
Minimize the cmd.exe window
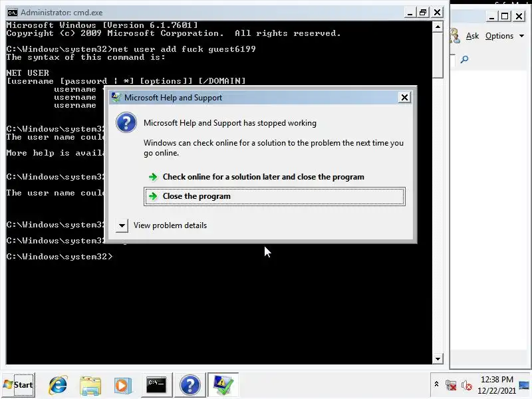tap(410, 13)
